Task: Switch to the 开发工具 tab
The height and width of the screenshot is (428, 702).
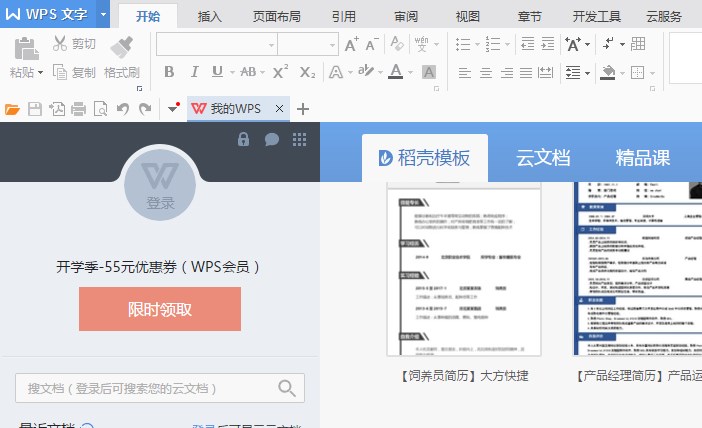Action: pyautogui.click(x=596, y=17)
